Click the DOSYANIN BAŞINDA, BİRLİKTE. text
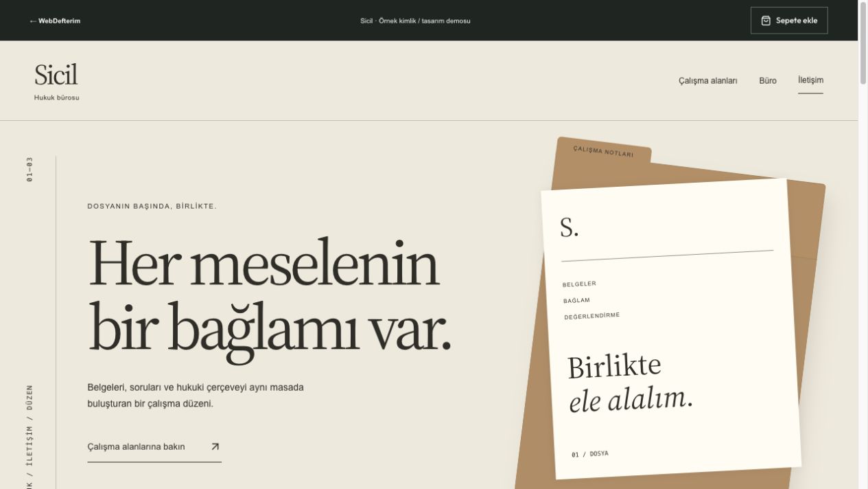Image resolution: width=868 pixels, height=489 pixels. pos(152,206)
